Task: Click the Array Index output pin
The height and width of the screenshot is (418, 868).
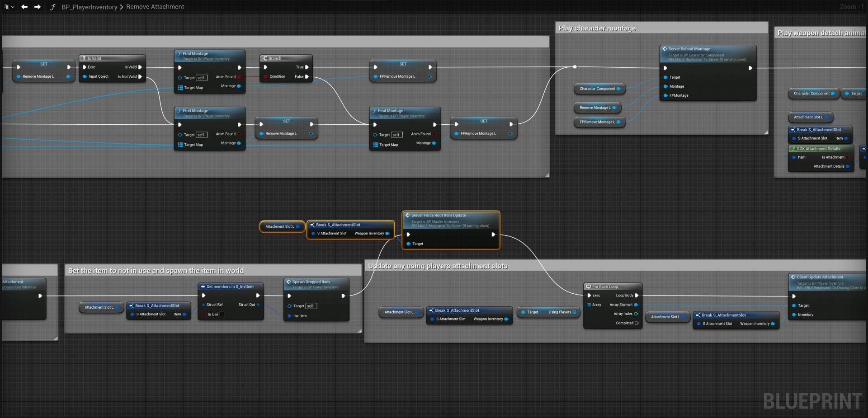Action: click(x=636, y=314)
